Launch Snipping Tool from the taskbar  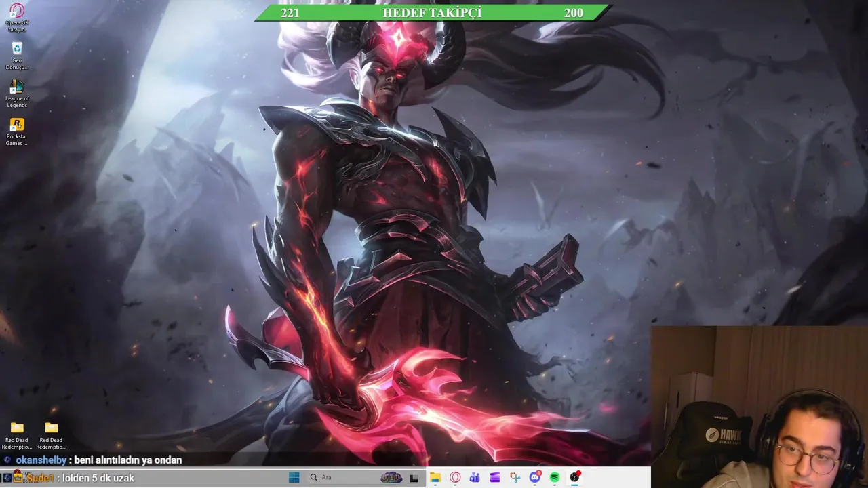coord(515,478)
